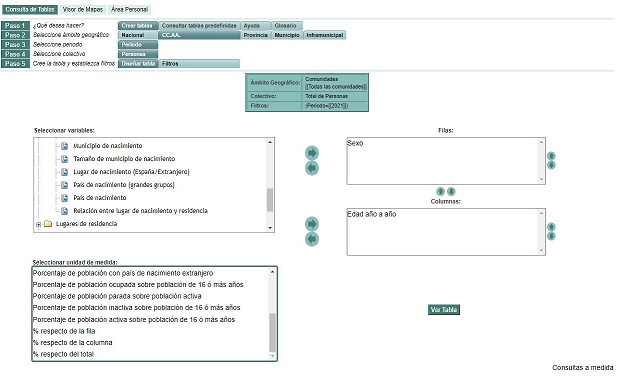This screenshot has width=622, height=376.
Task: Switch to Visor de Mapas tab
Action: [x=83, y=10]
